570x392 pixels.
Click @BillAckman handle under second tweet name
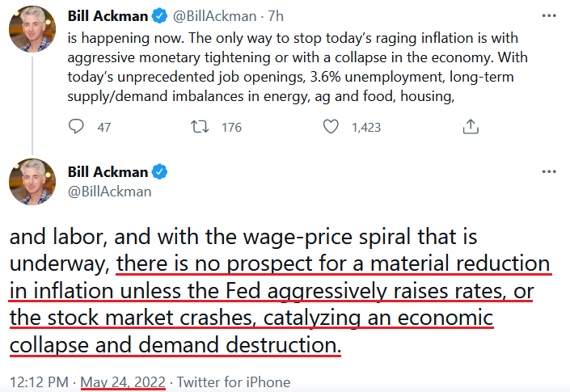[109, 192]
